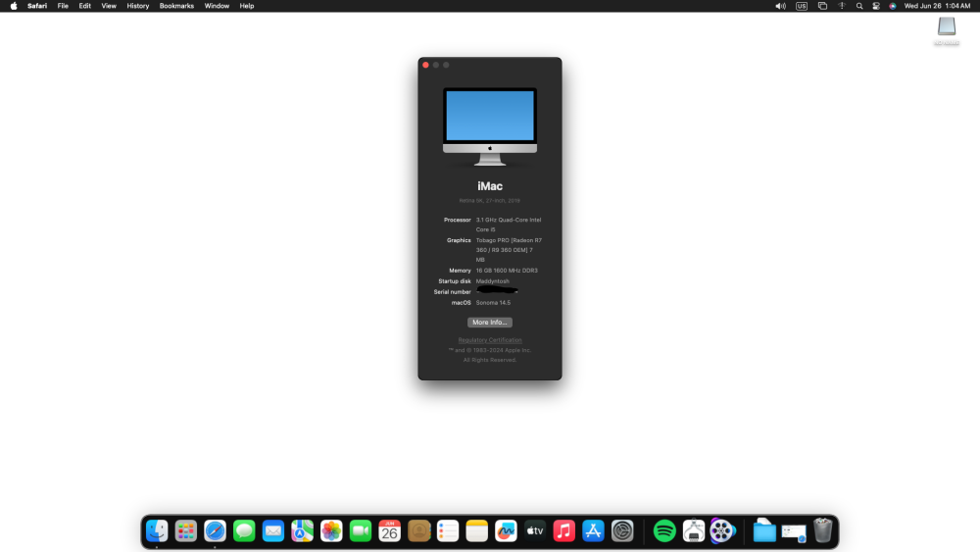Open the Window menu
980x552 pixels.
(x=217, y=6)
